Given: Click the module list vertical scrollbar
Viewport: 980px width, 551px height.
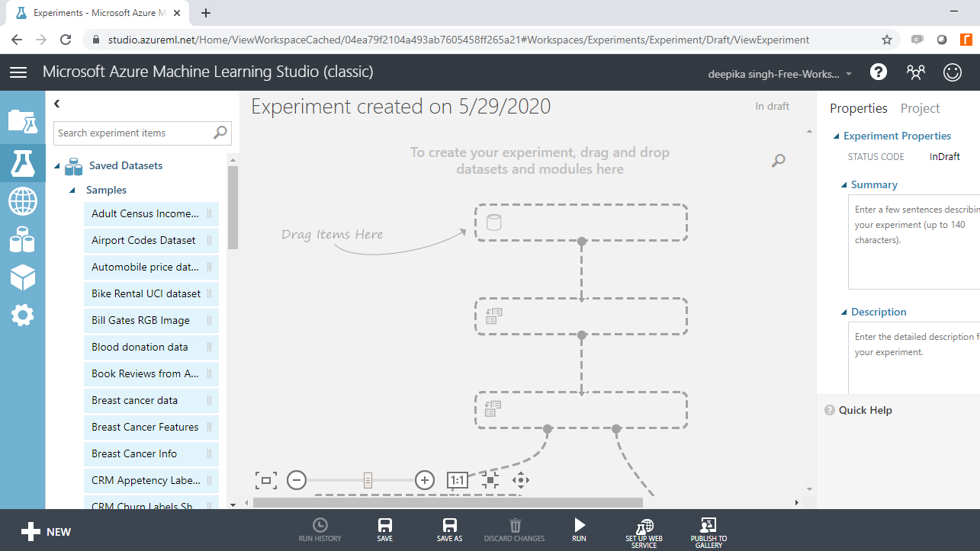Looking at the screenshot, I should coord(233,207).
